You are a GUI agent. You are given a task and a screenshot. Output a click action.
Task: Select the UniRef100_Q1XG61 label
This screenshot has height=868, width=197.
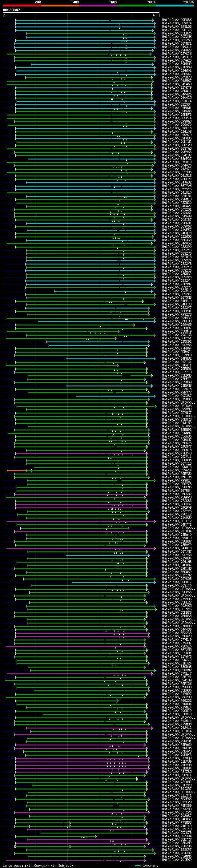coord(177,213)
